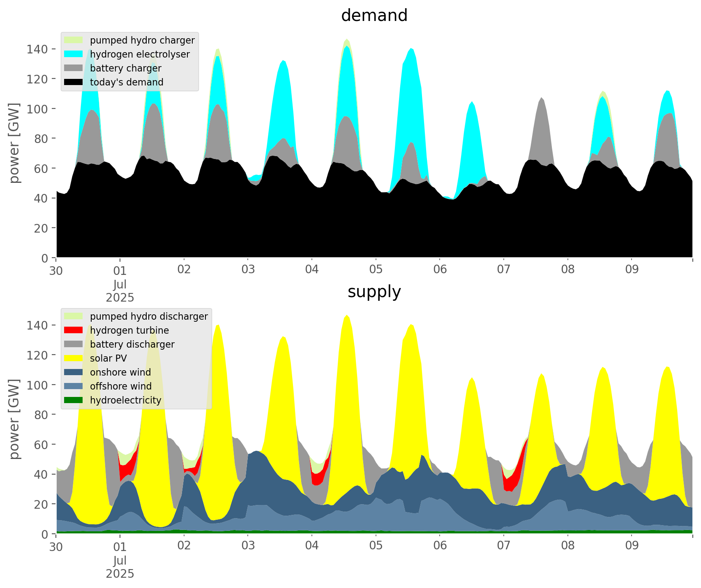Select the 'pumped hydro discharger' legend label
Screen dimensions: 701x588
[149, 316]
